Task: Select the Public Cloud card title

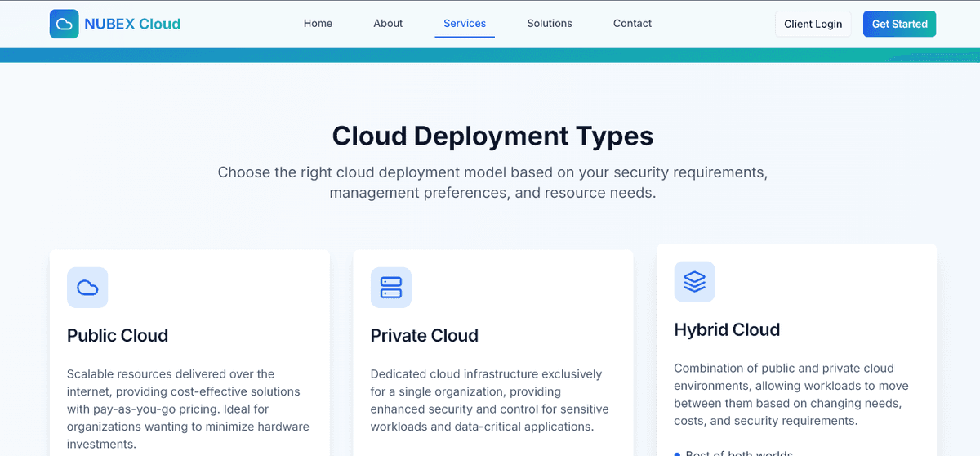Action: (118, 335)
